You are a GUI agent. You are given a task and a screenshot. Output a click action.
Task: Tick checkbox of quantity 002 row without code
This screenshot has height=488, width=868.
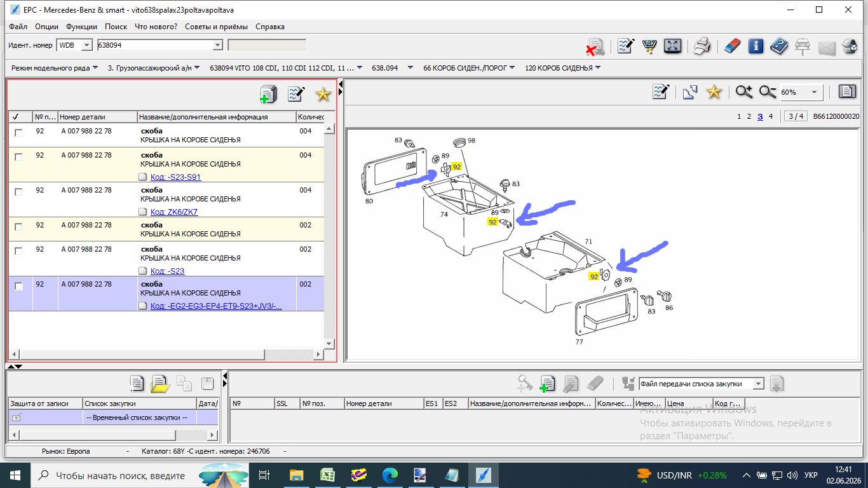[18, 227]
